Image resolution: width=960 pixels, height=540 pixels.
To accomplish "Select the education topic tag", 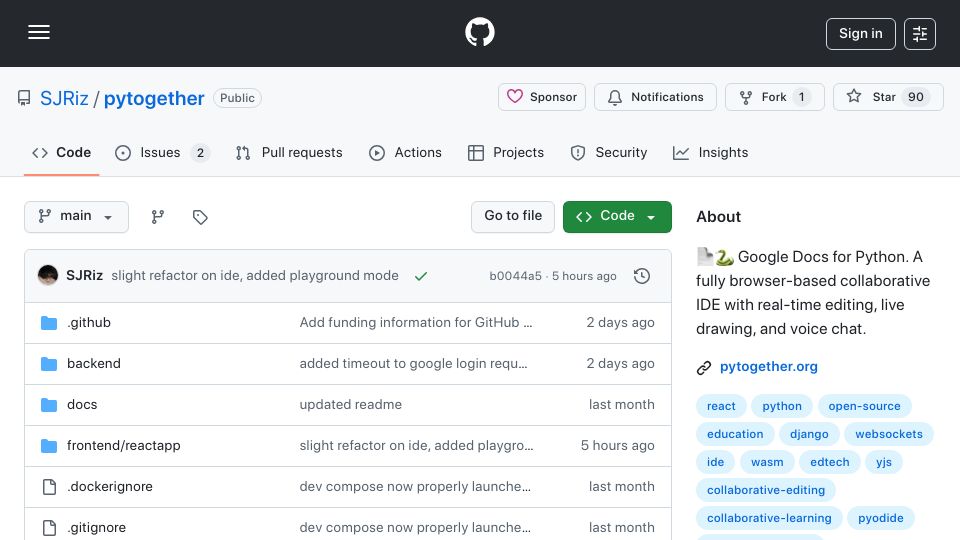I will [735, 434].
